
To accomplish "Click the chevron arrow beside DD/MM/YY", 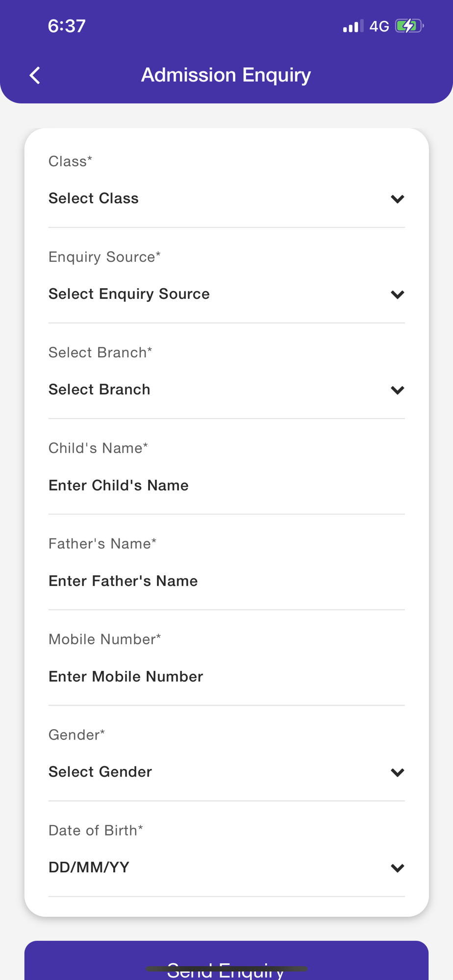I will 397,868.
